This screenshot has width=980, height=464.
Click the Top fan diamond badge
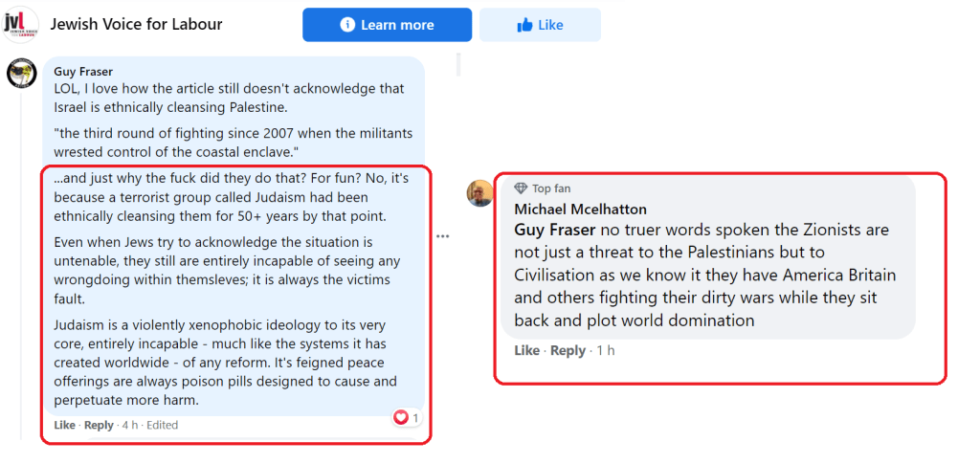pyautogui.click(x=522, y=188)
